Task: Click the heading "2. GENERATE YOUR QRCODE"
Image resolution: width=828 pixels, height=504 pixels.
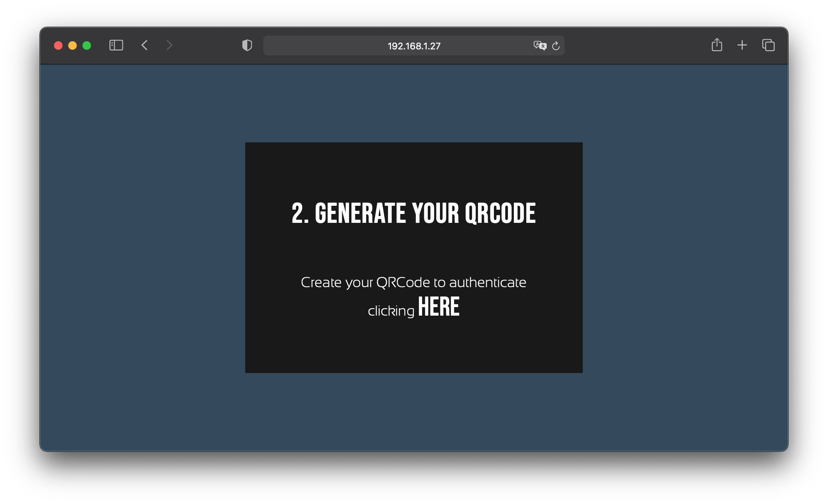Action: (x=414, y=213)
